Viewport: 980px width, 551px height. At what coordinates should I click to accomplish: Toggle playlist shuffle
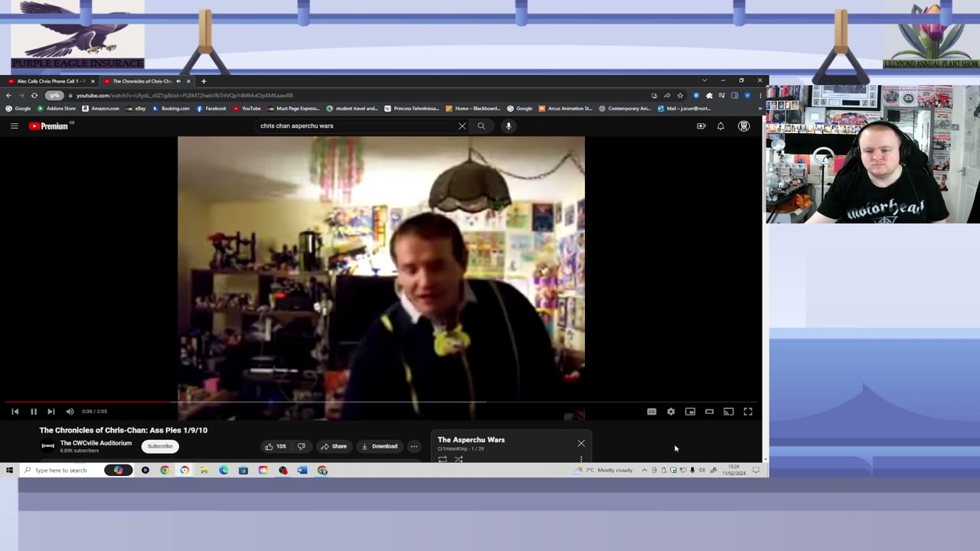(459, 459)
